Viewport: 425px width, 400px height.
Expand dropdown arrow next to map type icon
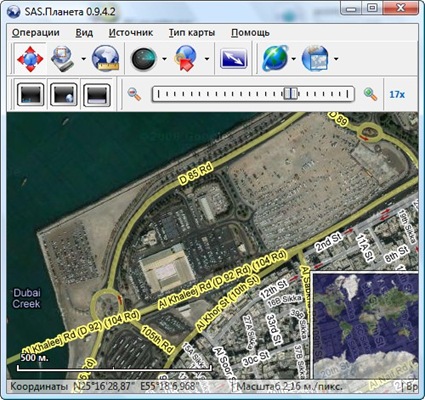click(x=336, y=59)
